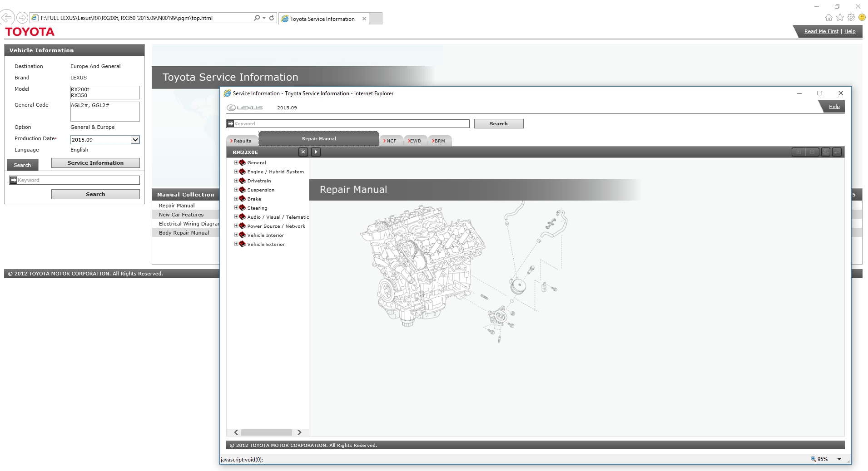Close the RM32X0E tree panel
This screenshot has width=868, height=471.
pos(303,152)
